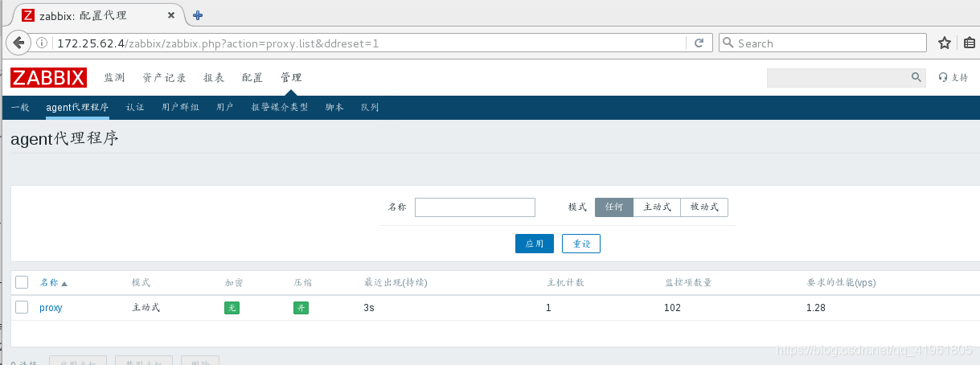Click the 应用 apply filter button
Screen dimensions: 980x365
pyautogui.click(x=535, y=244)
